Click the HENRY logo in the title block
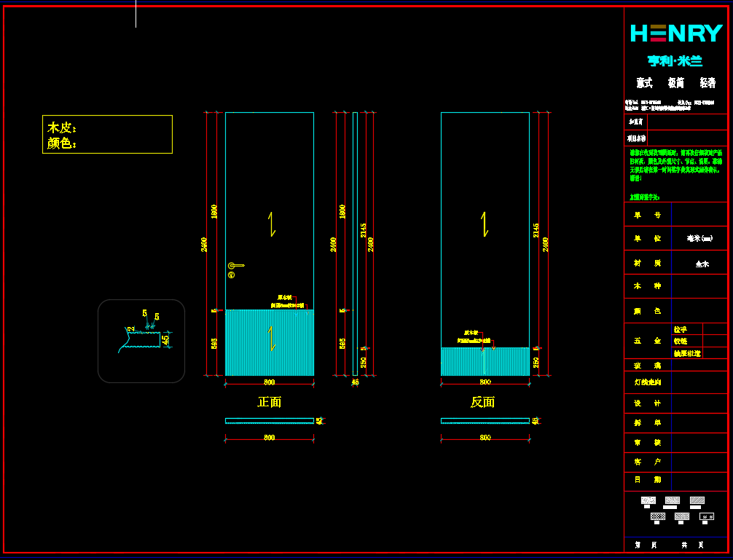Screen dimensions: 733x560 (675, 33)
